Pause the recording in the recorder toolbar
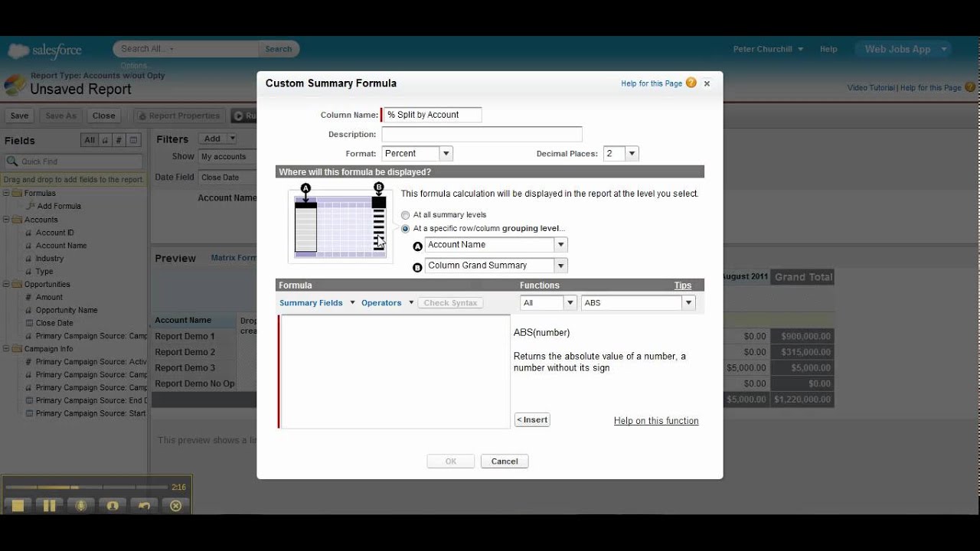The width and height of the screenshot is (980, 551). [49, 505]
